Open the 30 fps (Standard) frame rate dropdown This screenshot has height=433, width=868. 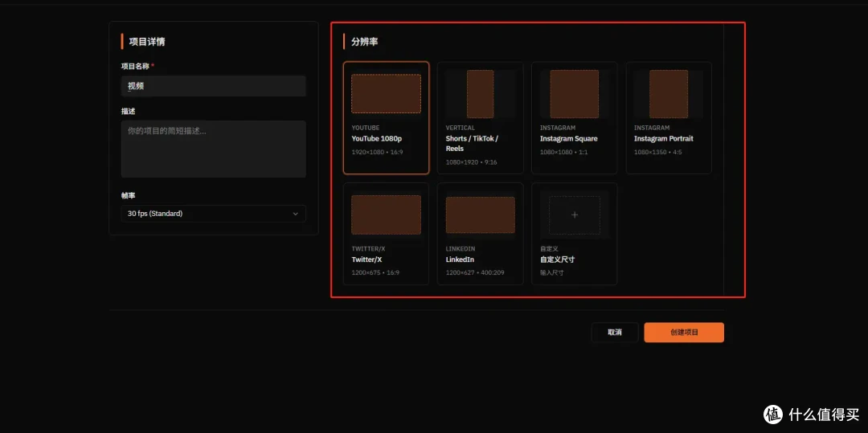point(213,214)
